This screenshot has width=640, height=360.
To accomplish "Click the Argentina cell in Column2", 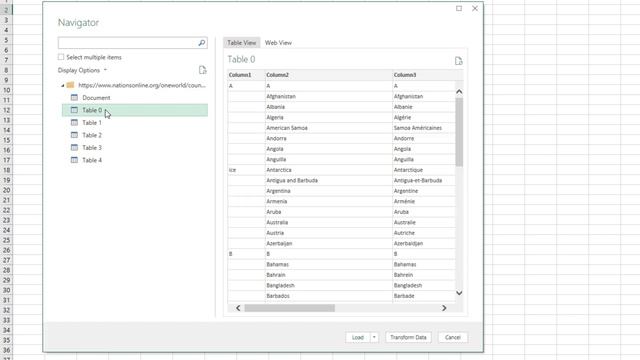I will pos(329,191).
